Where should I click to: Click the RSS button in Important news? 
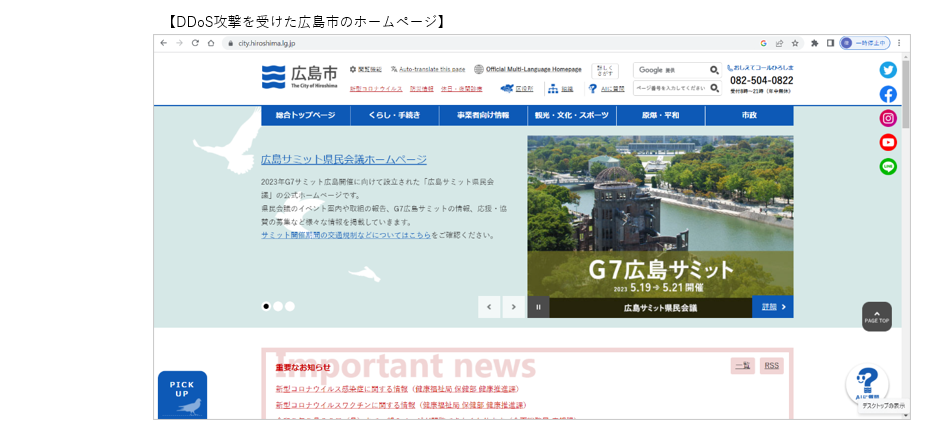[772, 366]
